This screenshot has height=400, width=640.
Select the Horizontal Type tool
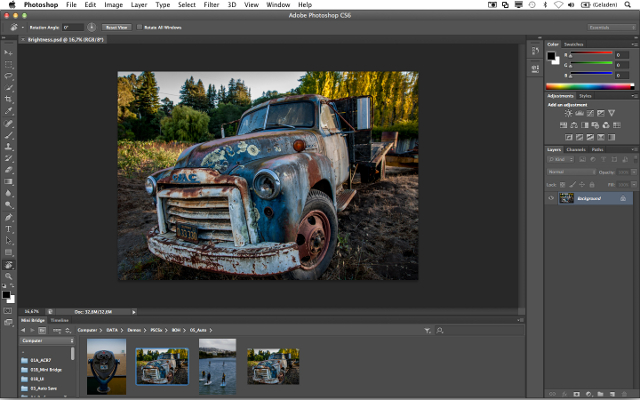9,228
